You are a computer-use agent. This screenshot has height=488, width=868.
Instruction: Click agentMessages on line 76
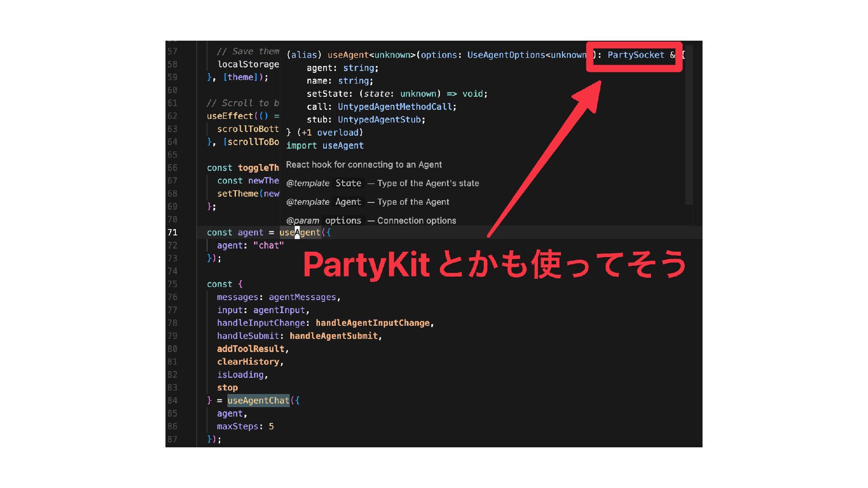(x=302, y=297)
